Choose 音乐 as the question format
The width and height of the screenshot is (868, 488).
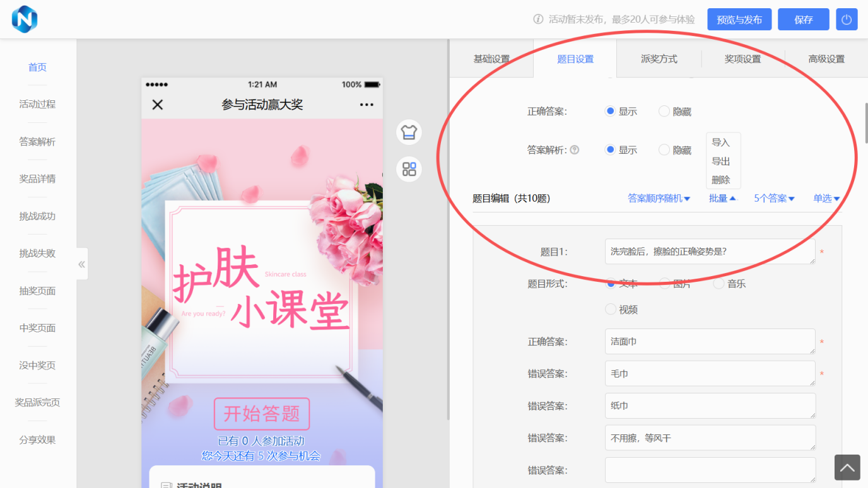718,284
